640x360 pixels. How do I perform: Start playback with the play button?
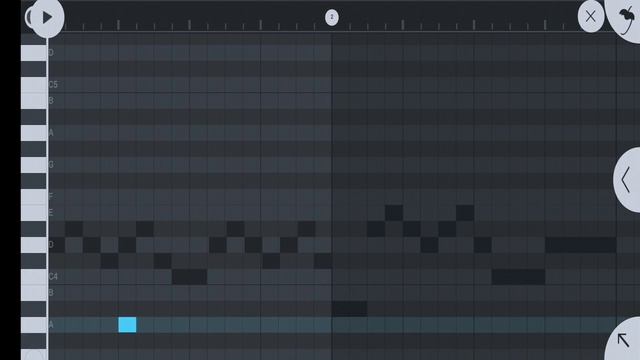tap(47, 18)
